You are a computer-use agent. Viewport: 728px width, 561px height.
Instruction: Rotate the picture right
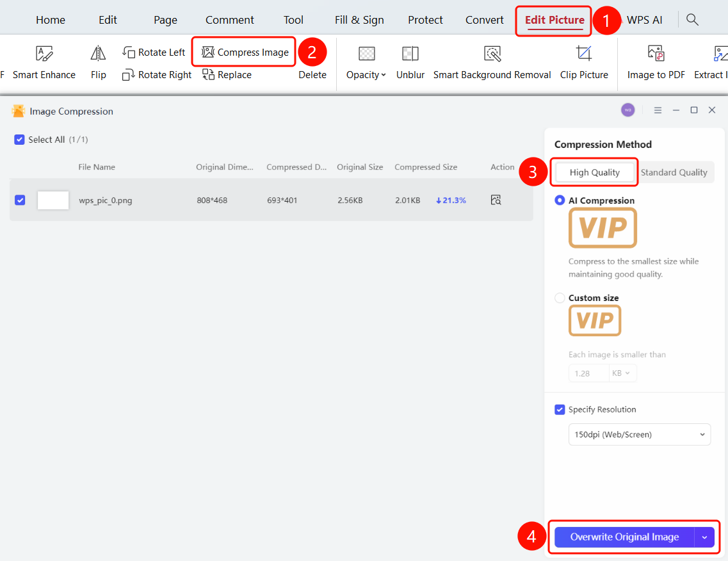[x=156, y=75]
